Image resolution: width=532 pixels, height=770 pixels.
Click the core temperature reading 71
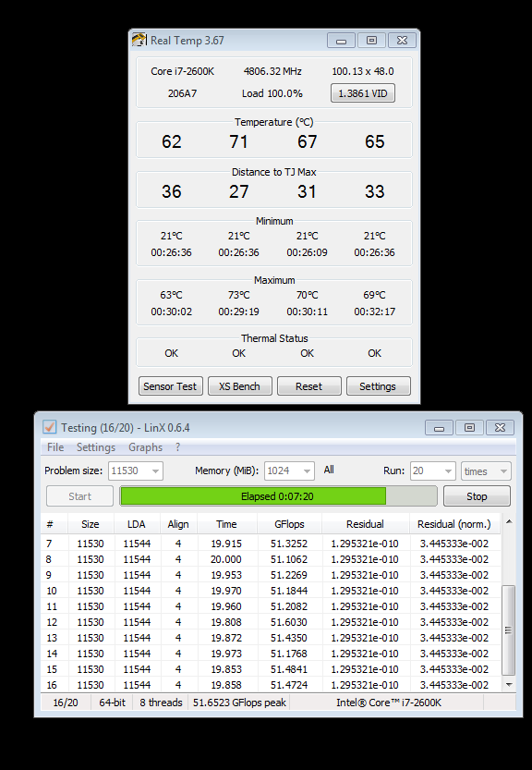(238, 141)
